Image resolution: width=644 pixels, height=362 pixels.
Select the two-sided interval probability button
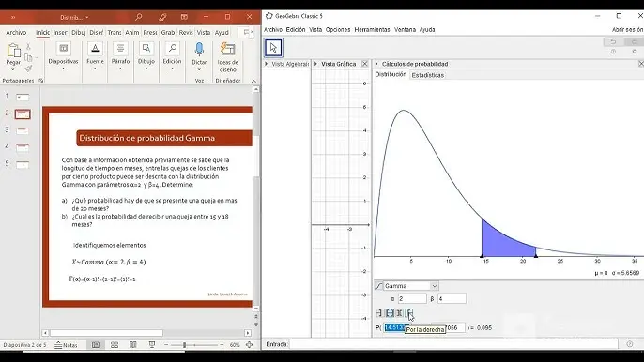pos(390,313)
